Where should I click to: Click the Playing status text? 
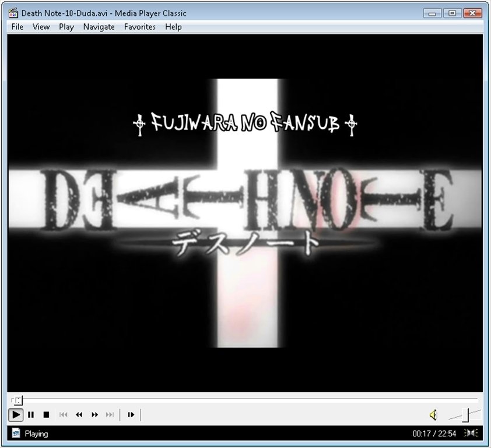tap(36, 434)
